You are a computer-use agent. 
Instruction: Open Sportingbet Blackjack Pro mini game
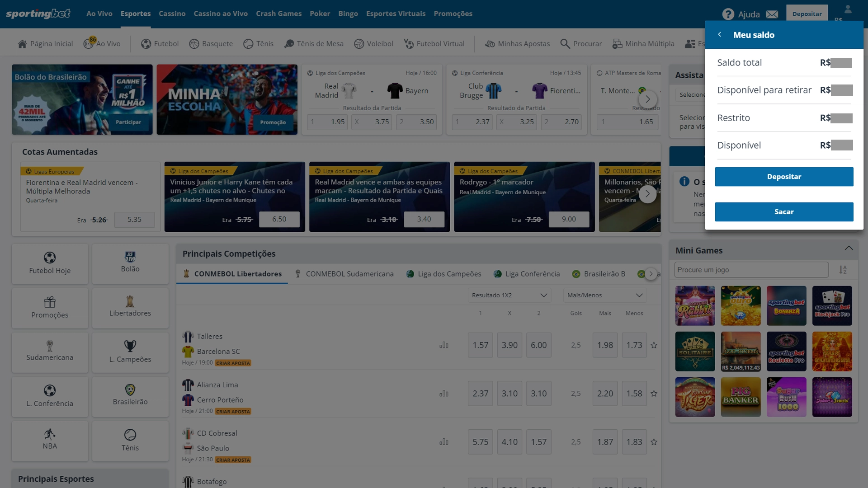(832, 306)
